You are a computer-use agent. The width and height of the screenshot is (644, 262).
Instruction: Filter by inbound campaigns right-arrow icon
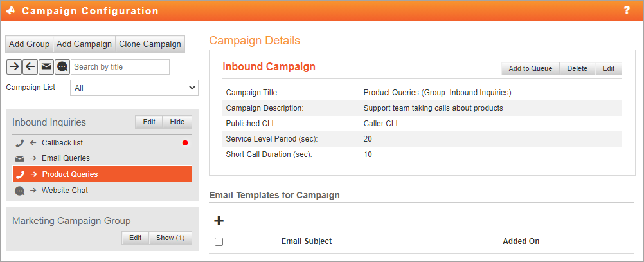point(14,67)
